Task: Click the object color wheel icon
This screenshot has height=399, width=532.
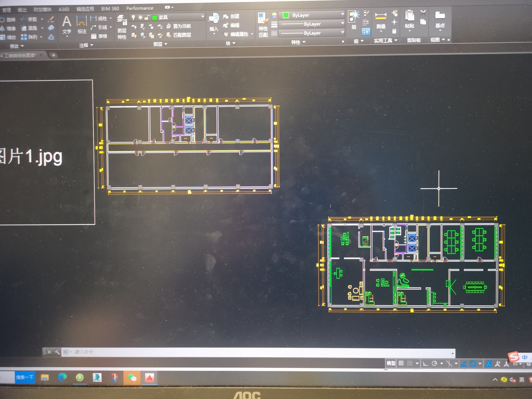Action: click(x=274, y=16)
